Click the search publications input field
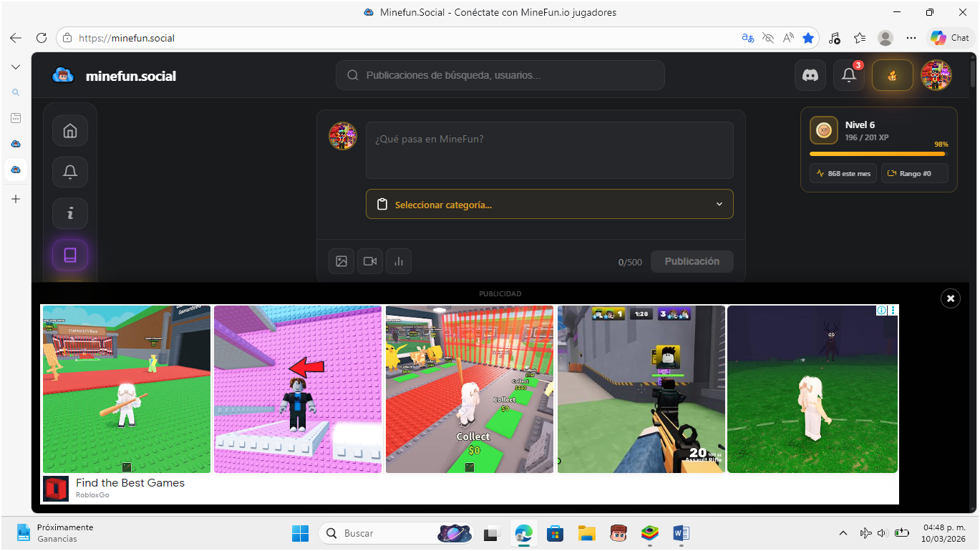Image resolution: width=980 pixels, height=551 pixels. [510, 75]
